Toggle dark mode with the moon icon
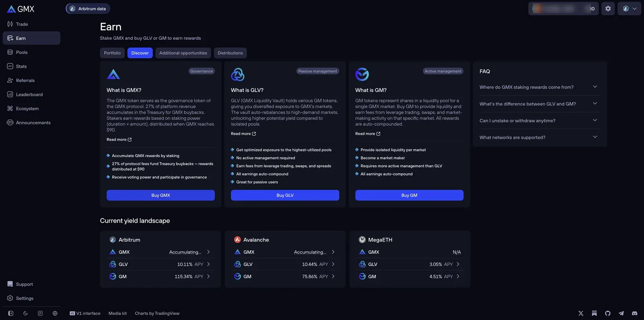This screenshot has width=644, height=320. pyautogui.click(x=25, y=313)
